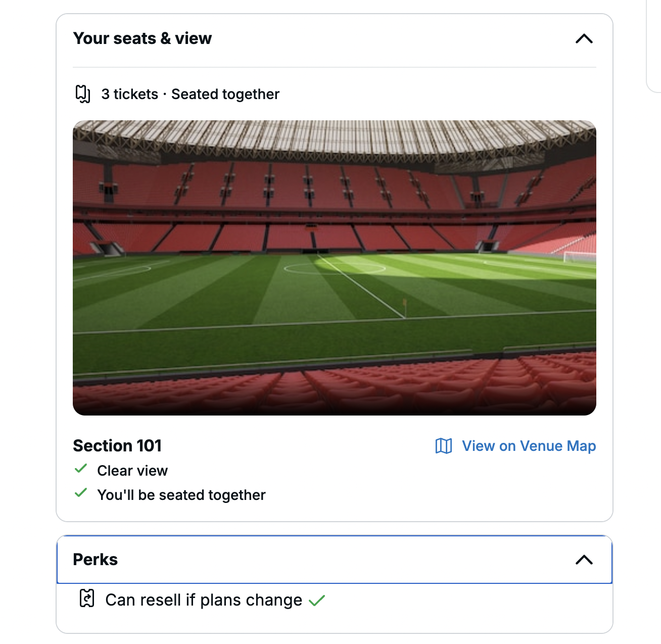Click the checkmark beside "You'll be seated together"
This screenshot has height=644, width=661.
(x=81, y=493)
